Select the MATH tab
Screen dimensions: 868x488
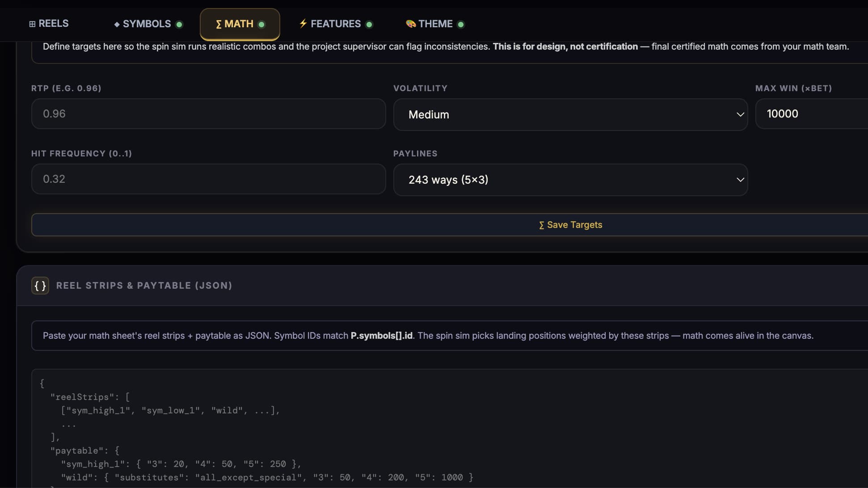(x=240, y=24)
